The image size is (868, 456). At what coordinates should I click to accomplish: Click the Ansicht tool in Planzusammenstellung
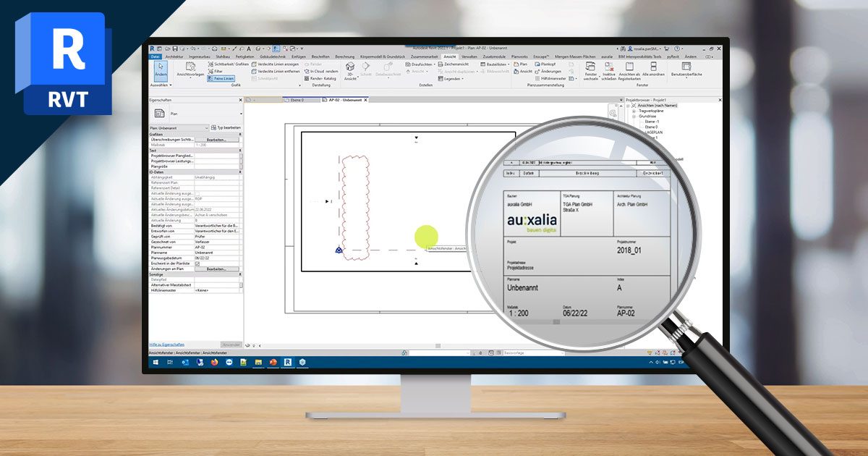(522, 72)
